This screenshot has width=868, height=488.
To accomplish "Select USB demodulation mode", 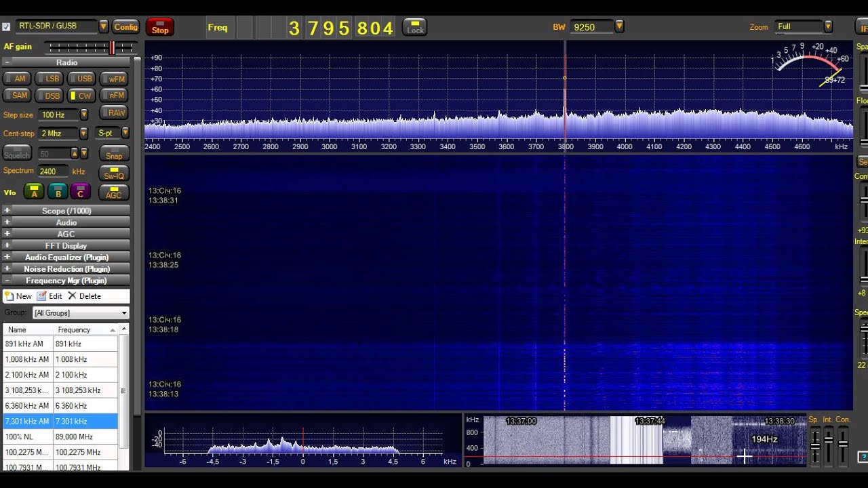I will (81, 79).
